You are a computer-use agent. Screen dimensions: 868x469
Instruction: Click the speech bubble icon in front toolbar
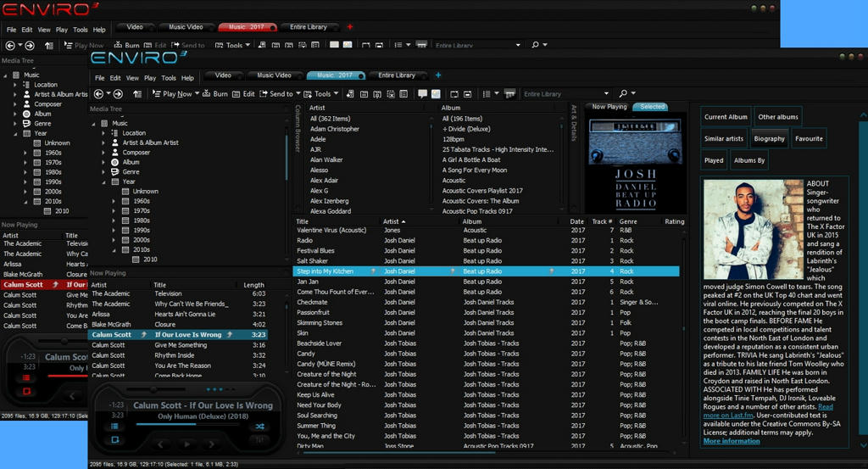[x=422, y=94]
